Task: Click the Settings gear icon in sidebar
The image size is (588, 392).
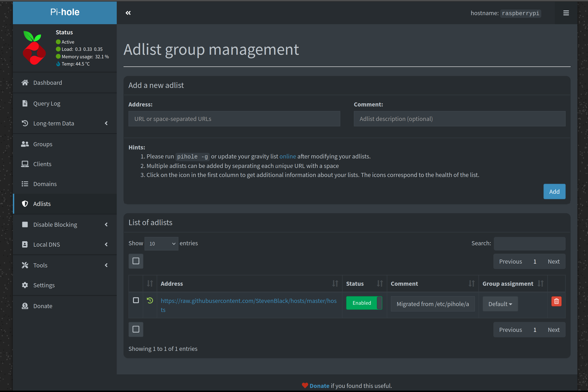Action: (x=25, y=285)
